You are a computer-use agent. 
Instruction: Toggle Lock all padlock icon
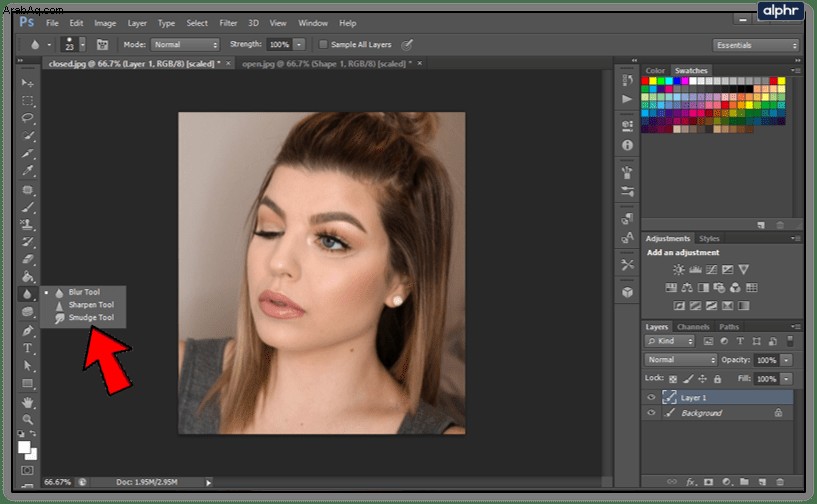click(717, 379)
